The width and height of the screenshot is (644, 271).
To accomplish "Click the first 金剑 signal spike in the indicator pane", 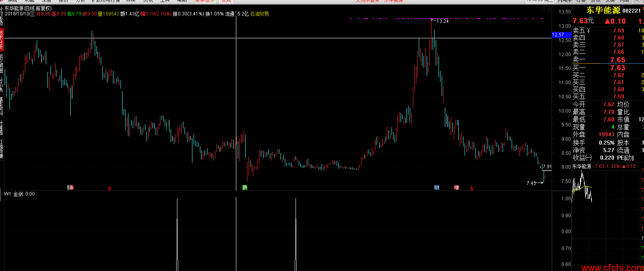I will coord(177,234).
